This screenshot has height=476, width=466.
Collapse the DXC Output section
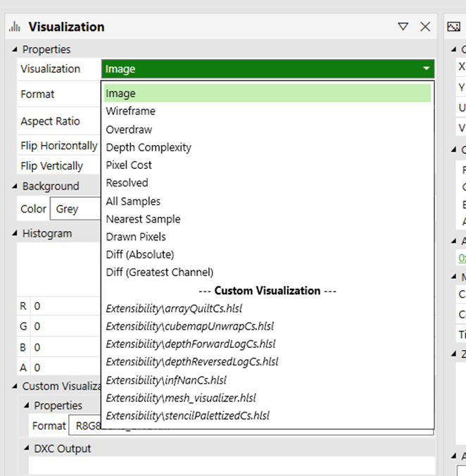click(26, 448)
